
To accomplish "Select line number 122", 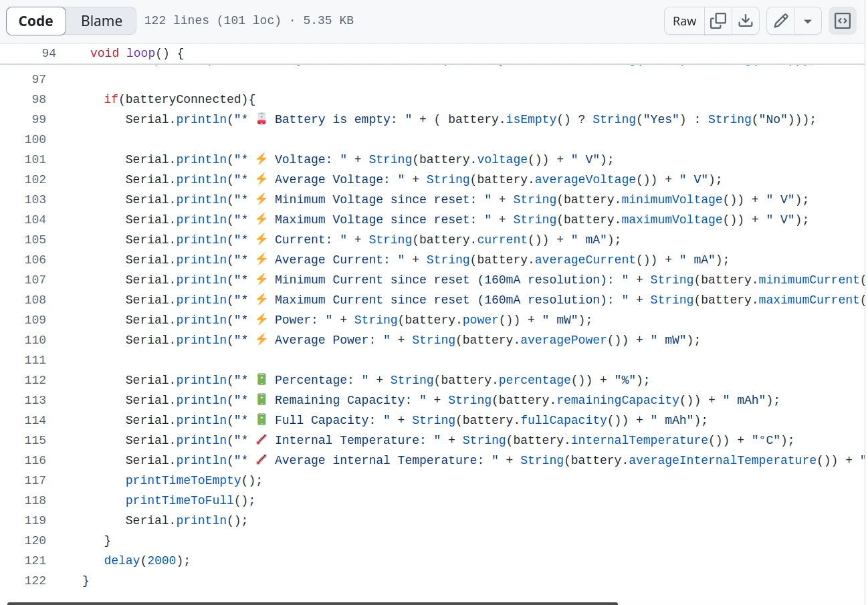I will 35,580.
